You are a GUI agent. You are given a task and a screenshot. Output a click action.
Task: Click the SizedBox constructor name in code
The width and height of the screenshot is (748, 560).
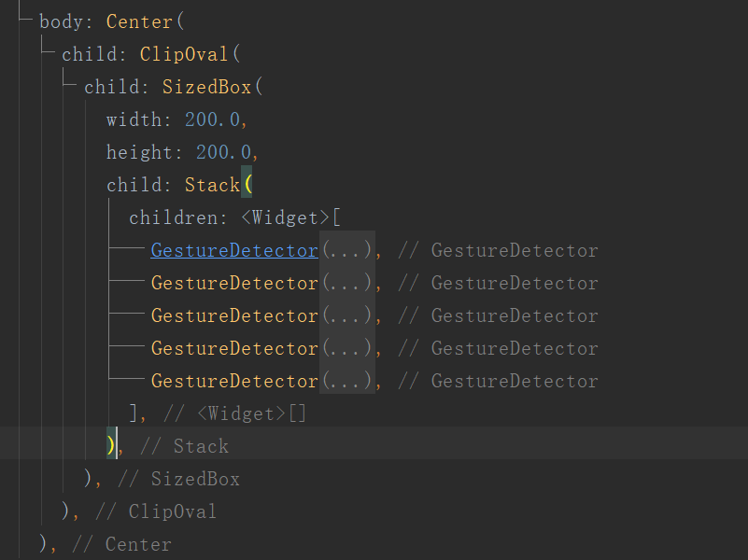[x=206, y=87]
